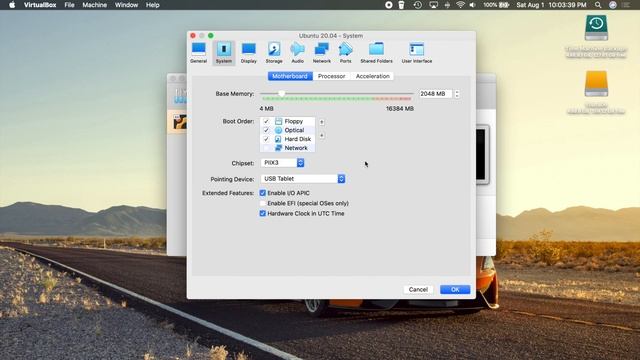Open Spotlight search in menu bar

coord(598,5)
